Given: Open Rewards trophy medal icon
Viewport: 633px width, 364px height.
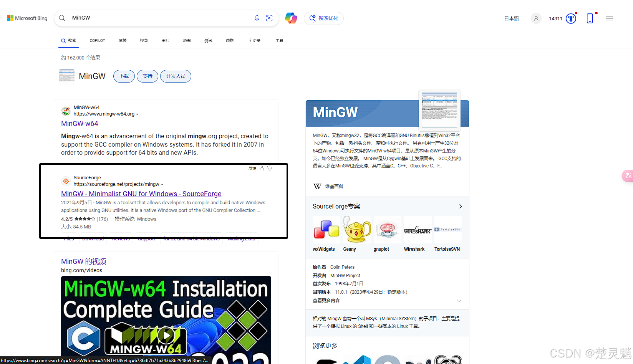Looking at the screenshot, I should (x=571, y=18).
